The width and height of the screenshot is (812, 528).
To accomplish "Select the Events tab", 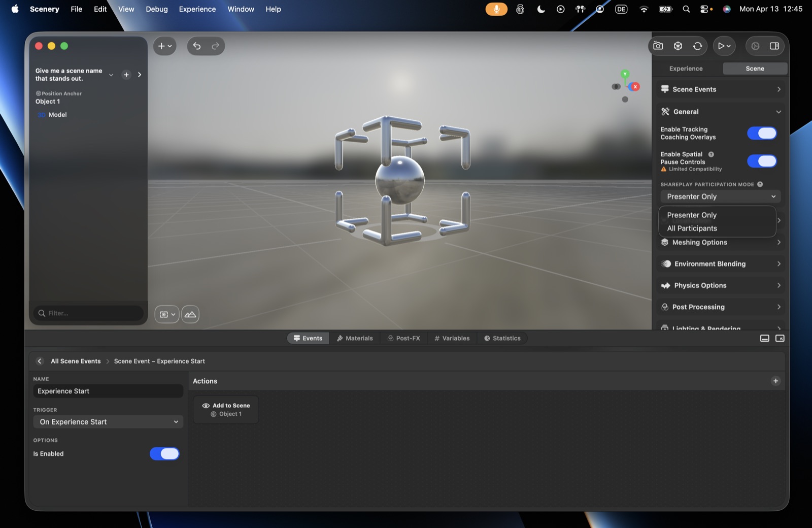I will (308, 338).
